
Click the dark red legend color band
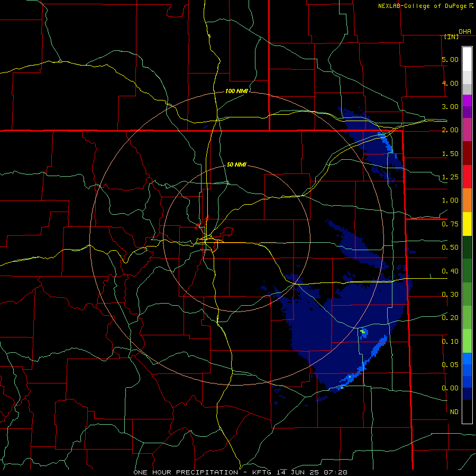pyautogui.click(x=467, y=153)
